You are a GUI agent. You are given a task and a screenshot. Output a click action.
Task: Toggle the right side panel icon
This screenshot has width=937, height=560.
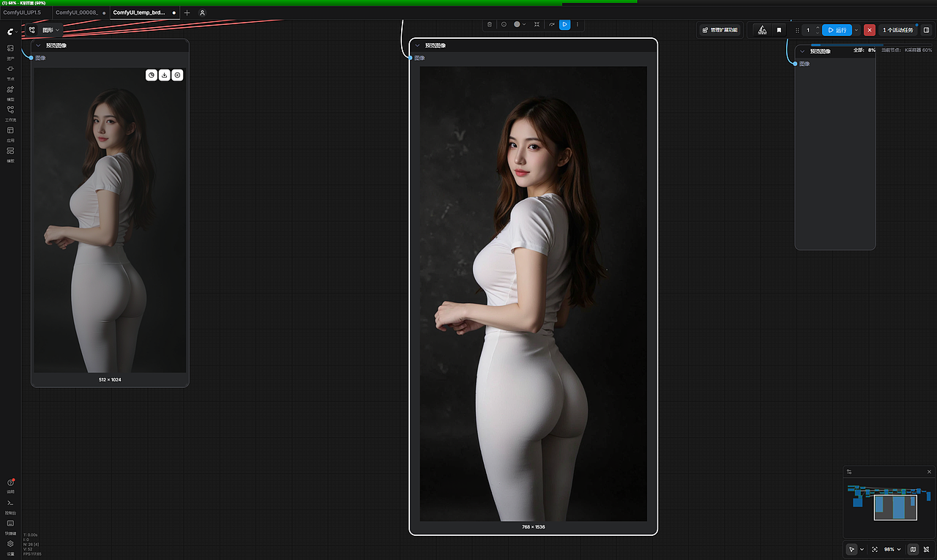coord(926,30)
